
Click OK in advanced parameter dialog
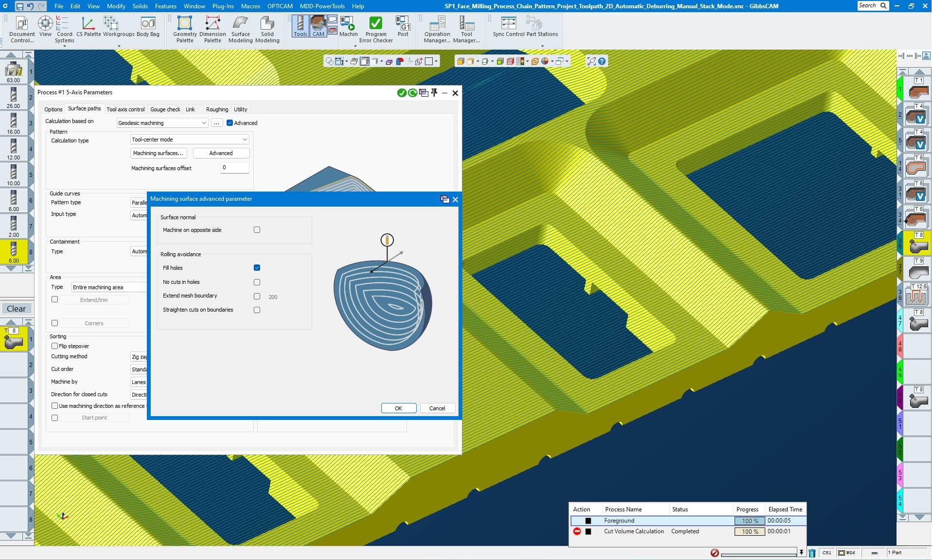(x=398, y=408)
